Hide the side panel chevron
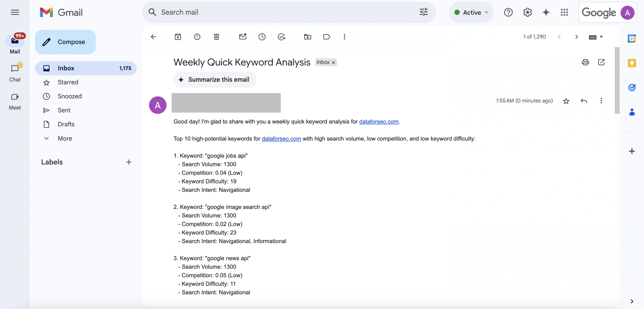 632,301
